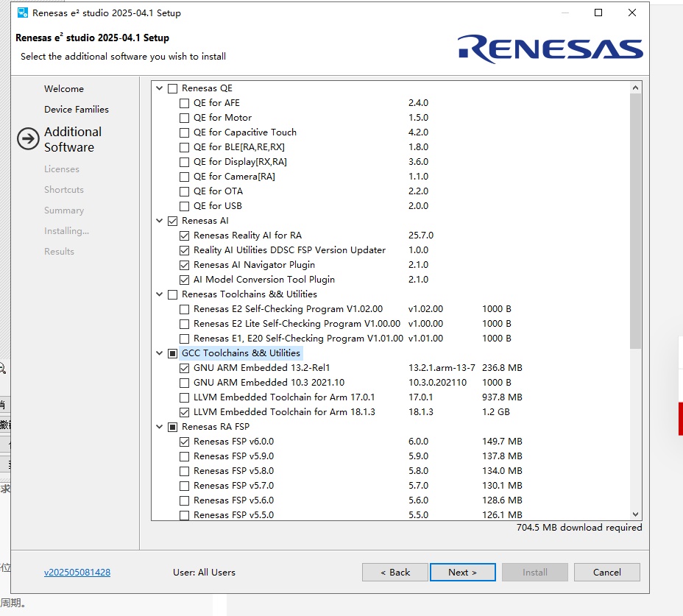This screenshot has width=683, height=616.
Task: Select the Renesas FSP v5.7.0 row label
Action: [x=233, y=486]
